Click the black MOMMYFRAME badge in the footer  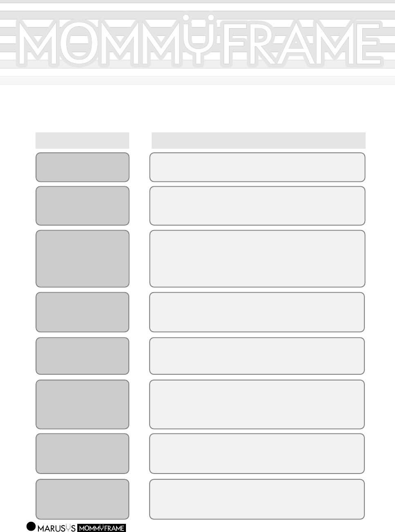point(101,528)
